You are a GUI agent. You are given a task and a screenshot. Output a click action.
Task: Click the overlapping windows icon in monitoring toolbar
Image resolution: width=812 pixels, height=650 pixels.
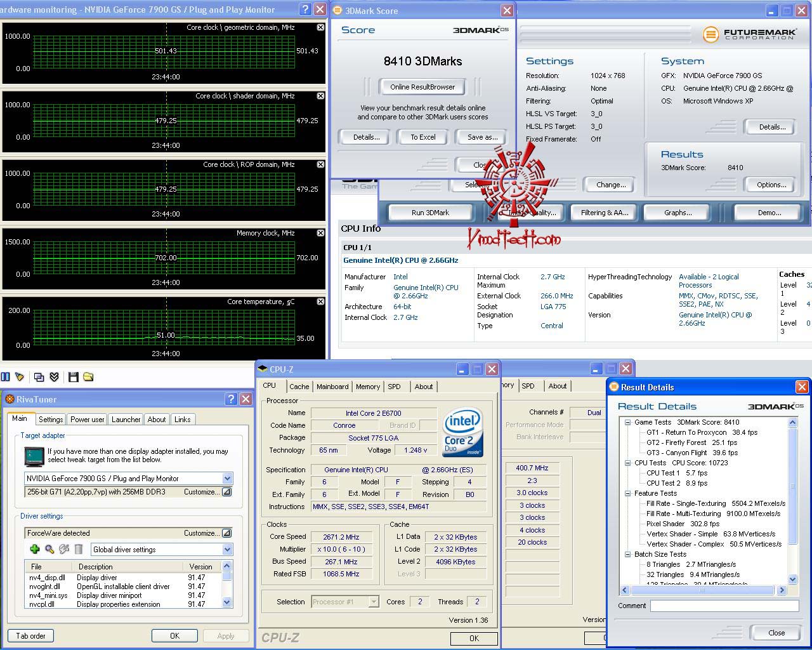click(x=39, y=377)
